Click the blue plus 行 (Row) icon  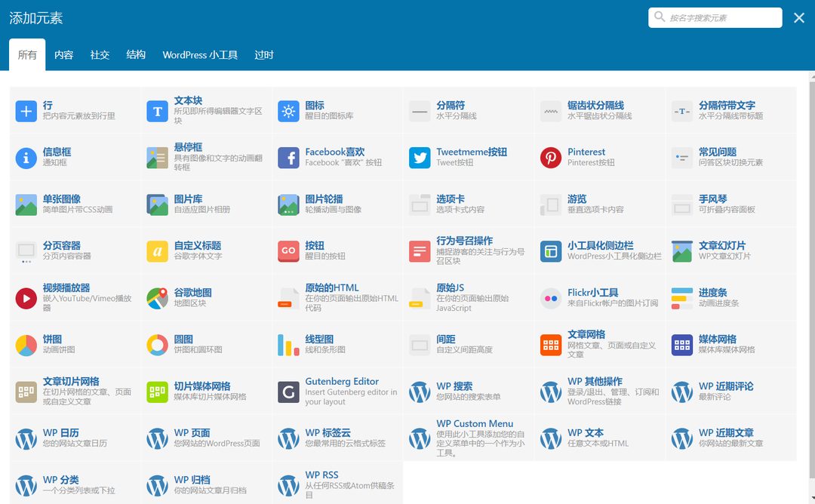click(26, 111)
